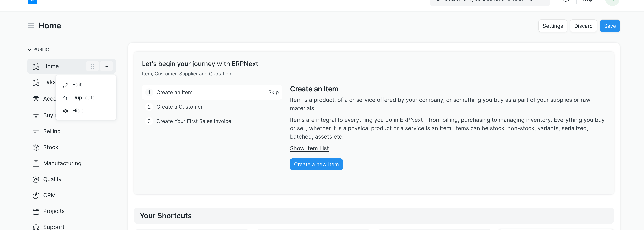Click the Home page title

point(50,26)
